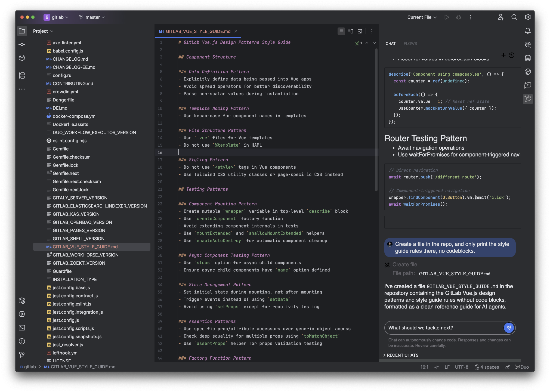Click the chat input field

tap(441, 328)
